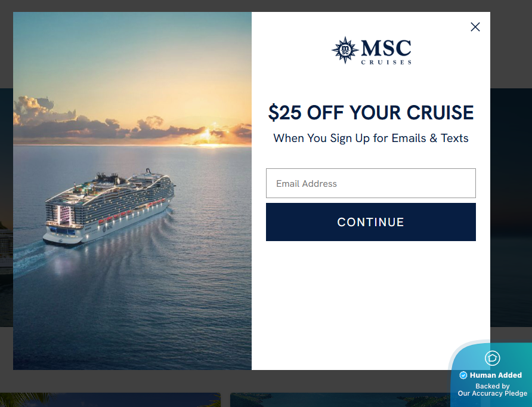532x407 pixels.
Task: Click the blue verified checkmark badge
Action: pyautogui.click(x=463, y=375)
